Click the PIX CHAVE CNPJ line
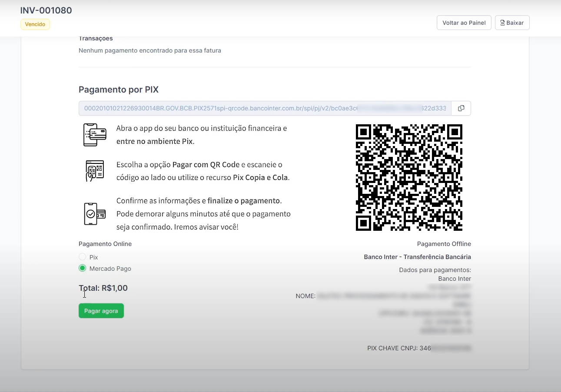 (x=418, y=348)
